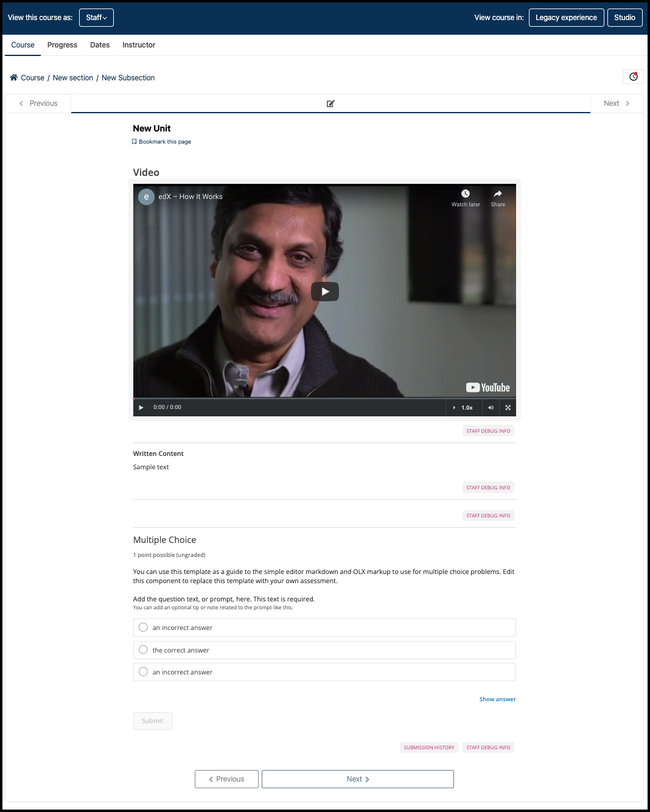Open the course in Studio
Viewport: 650px width, 812px height.
tap(624, 18)
